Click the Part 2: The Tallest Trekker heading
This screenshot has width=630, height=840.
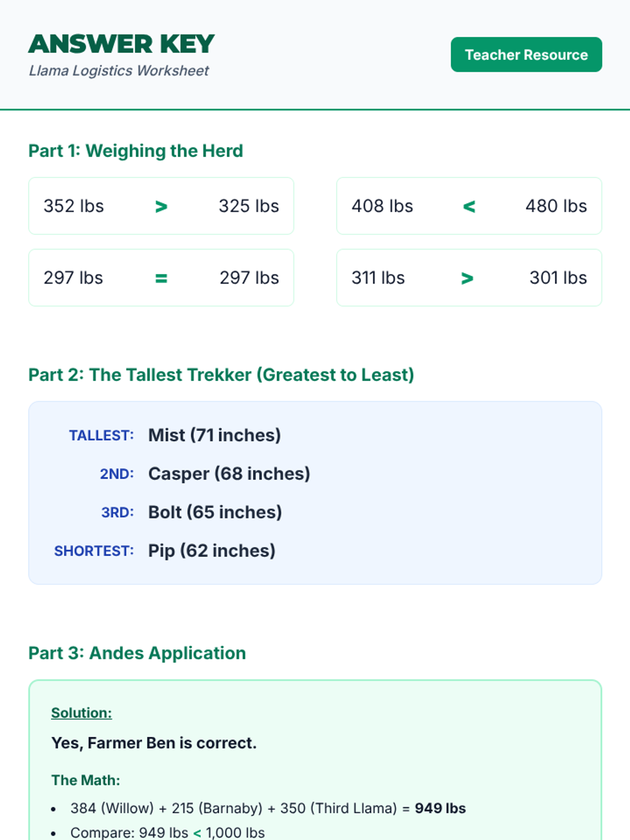pos(221,375)
